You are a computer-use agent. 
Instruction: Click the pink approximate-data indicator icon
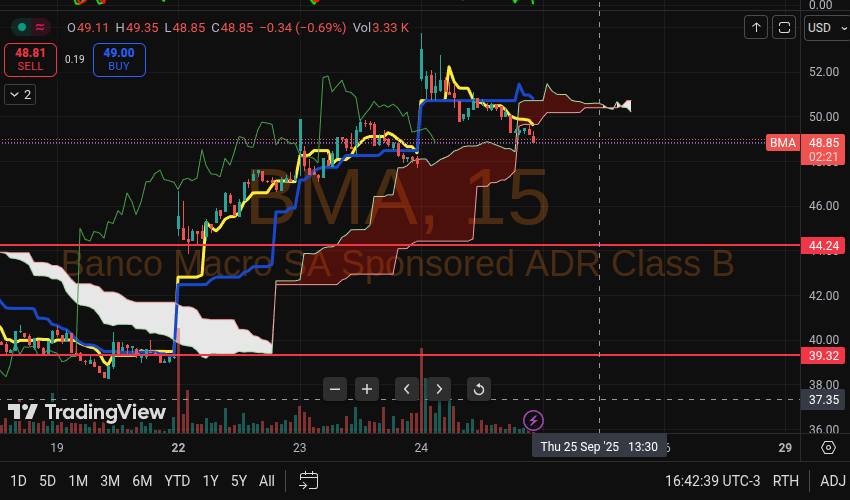click(x=40, y=27)
